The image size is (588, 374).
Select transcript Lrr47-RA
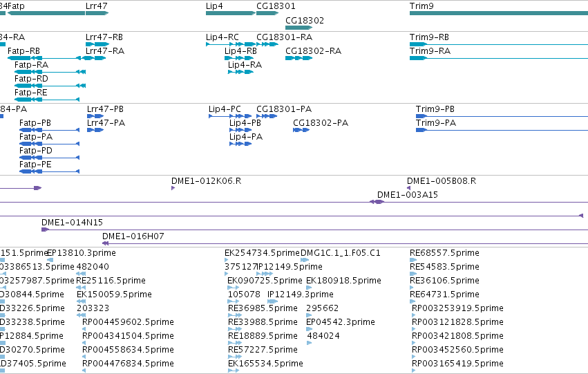(x=95, y=58)
